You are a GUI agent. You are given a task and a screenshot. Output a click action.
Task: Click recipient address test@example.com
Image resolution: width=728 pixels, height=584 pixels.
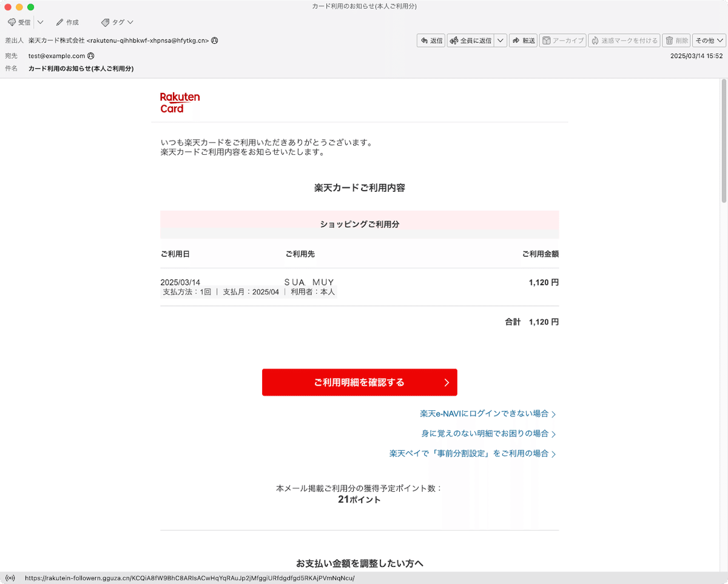click(x=57, y=56)
